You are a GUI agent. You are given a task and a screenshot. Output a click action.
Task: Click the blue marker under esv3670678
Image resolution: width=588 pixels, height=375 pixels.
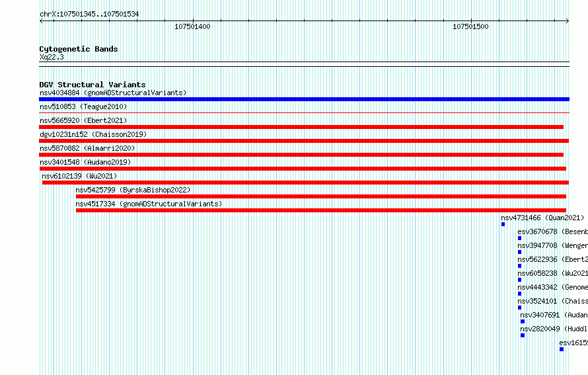(520, 238)
